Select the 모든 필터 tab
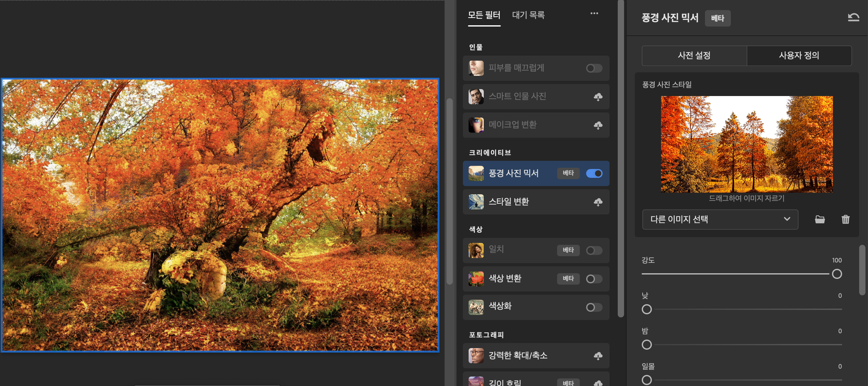Screen dimensions: 868x386 point(484,15)
